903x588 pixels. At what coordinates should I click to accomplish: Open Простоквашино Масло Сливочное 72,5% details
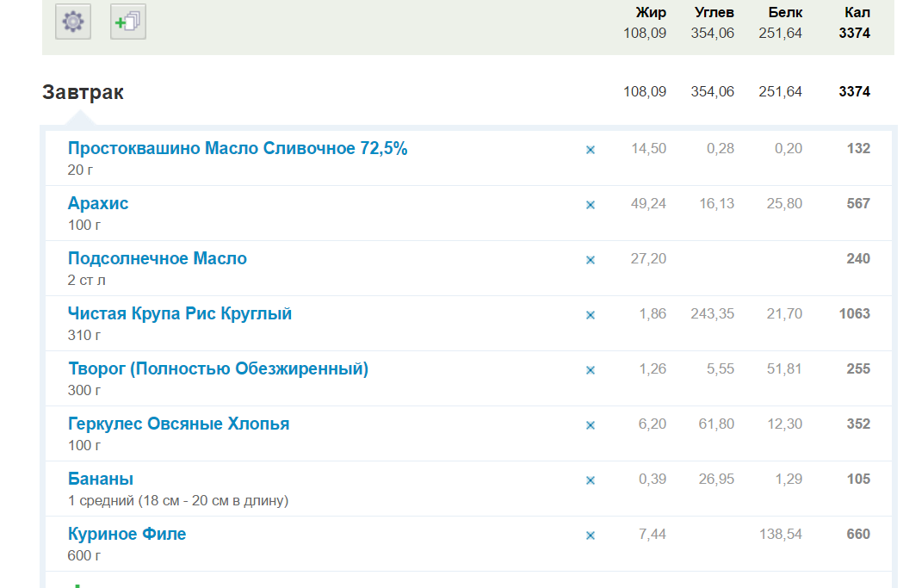pyautogui.click(x=238, y=149)
